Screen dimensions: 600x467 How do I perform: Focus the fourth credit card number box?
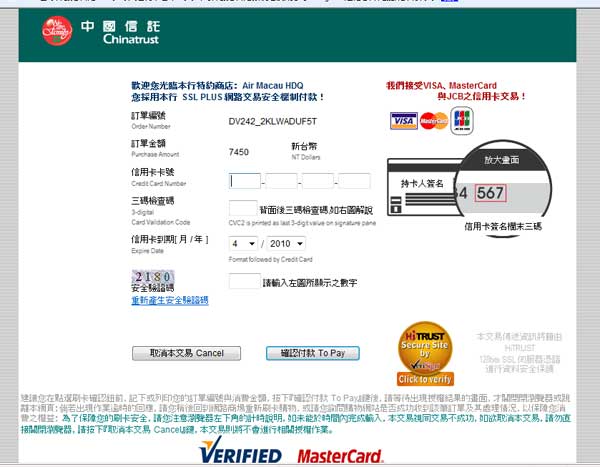tap(355, 181)
